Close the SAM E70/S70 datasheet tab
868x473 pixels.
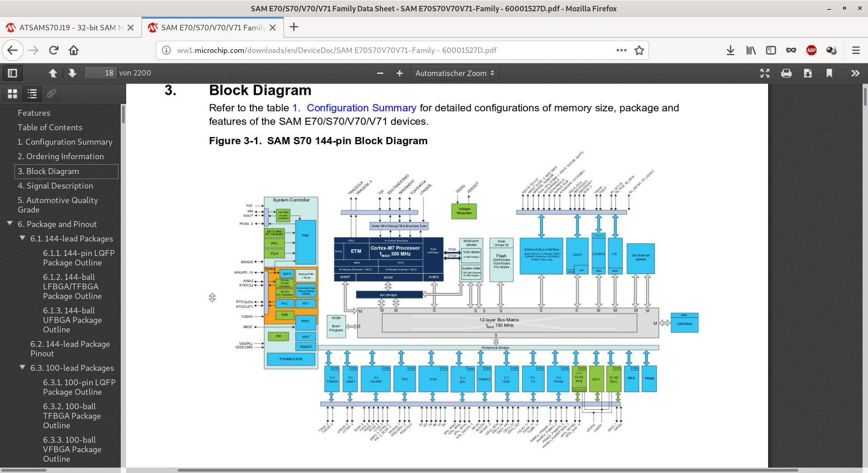pos(273,28)
